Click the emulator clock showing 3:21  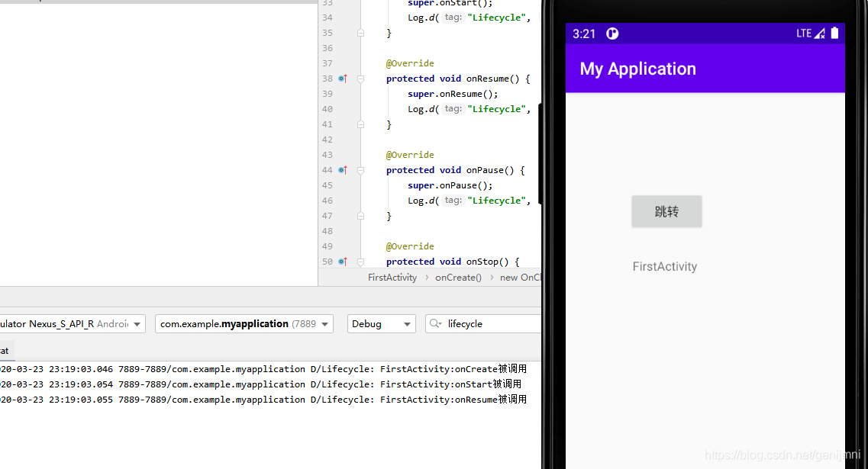[584, 34]
